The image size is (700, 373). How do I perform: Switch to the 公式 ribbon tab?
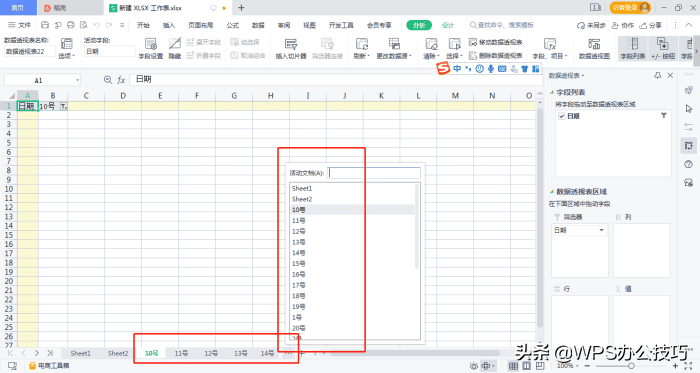point(233,25)
